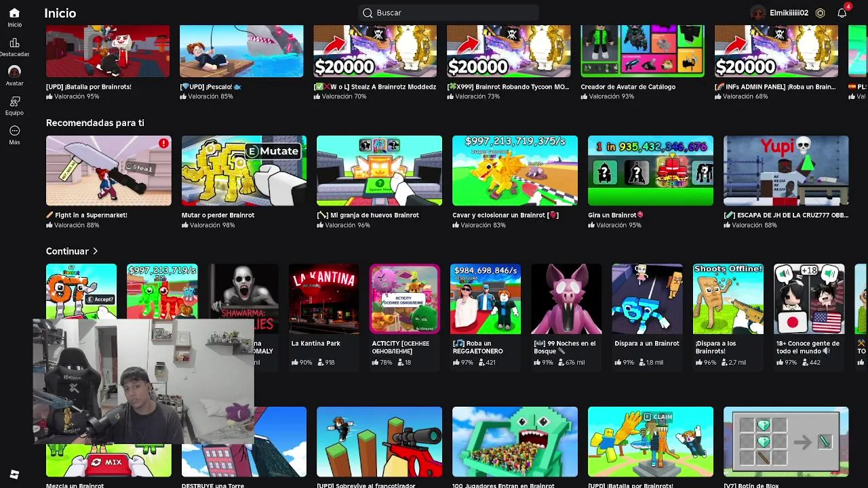Open Gira un Brainrot thumbnail
868x488 pixels.
[650, 171]
